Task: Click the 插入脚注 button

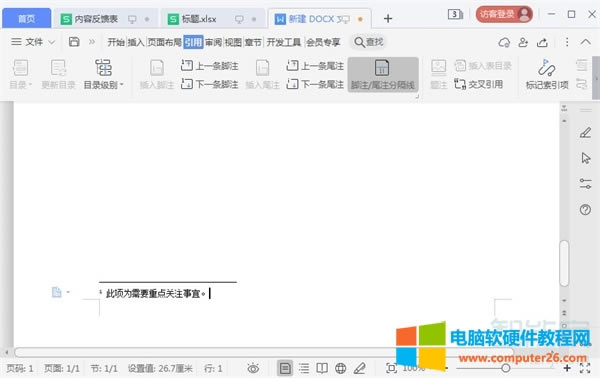Action: coord(157,74)
